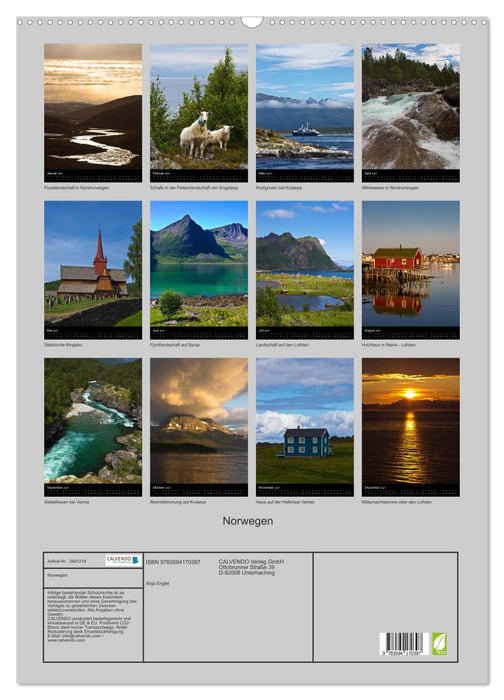Click the ISBN 9783594170397 text
504x700 pixels.
click(x=173, y=562)
